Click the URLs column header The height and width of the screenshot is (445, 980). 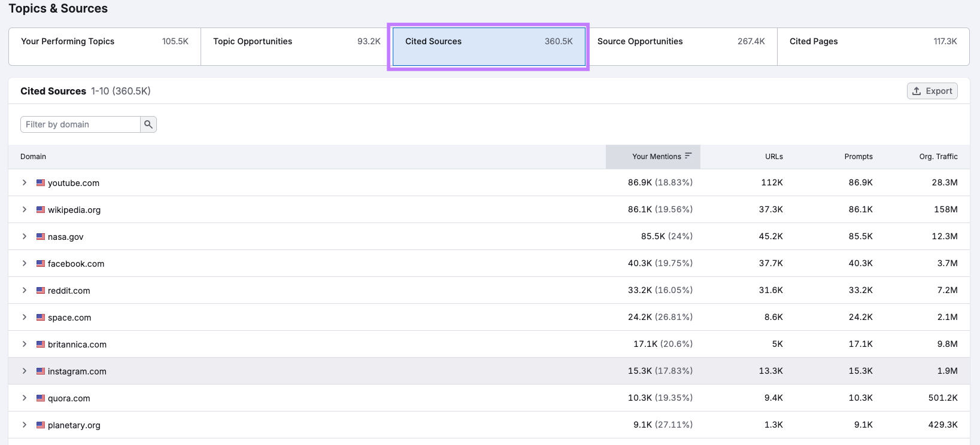pyautogui.click(x=774, y=157)
